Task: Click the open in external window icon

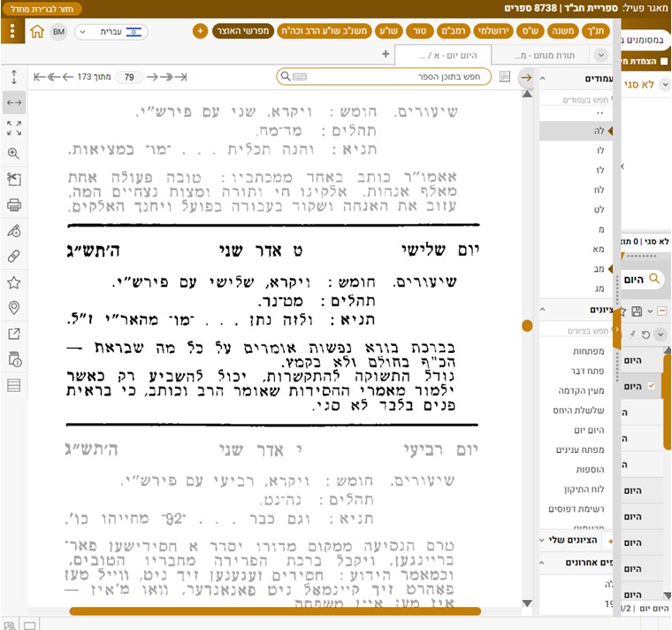Action: point(14,334)
